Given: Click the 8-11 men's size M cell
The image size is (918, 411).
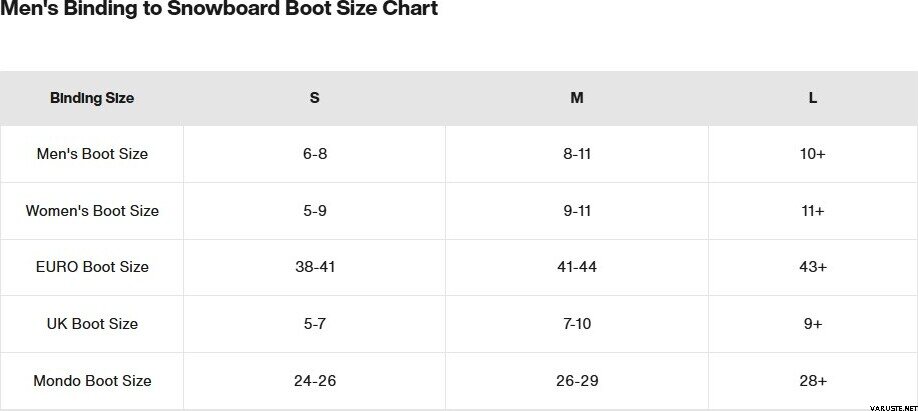Looking at the screenshot, I should click(x=577, y=154).
